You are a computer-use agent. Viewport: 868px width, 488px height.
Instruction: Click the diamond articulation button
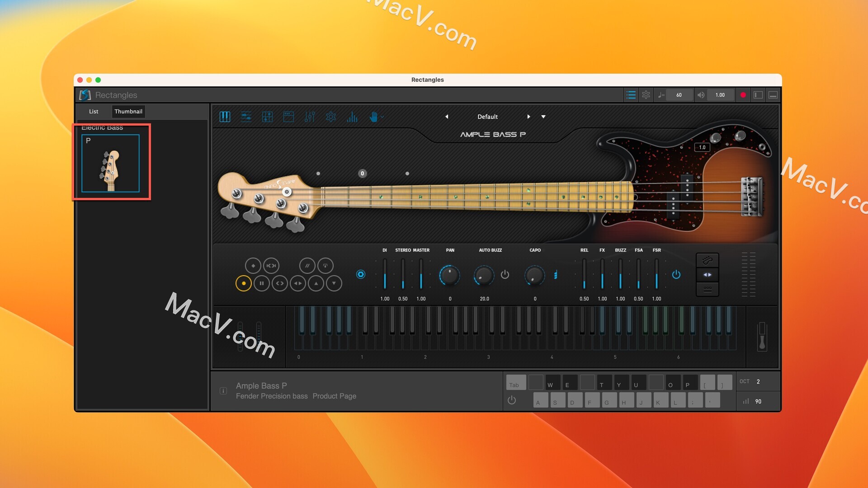(253, 266)
